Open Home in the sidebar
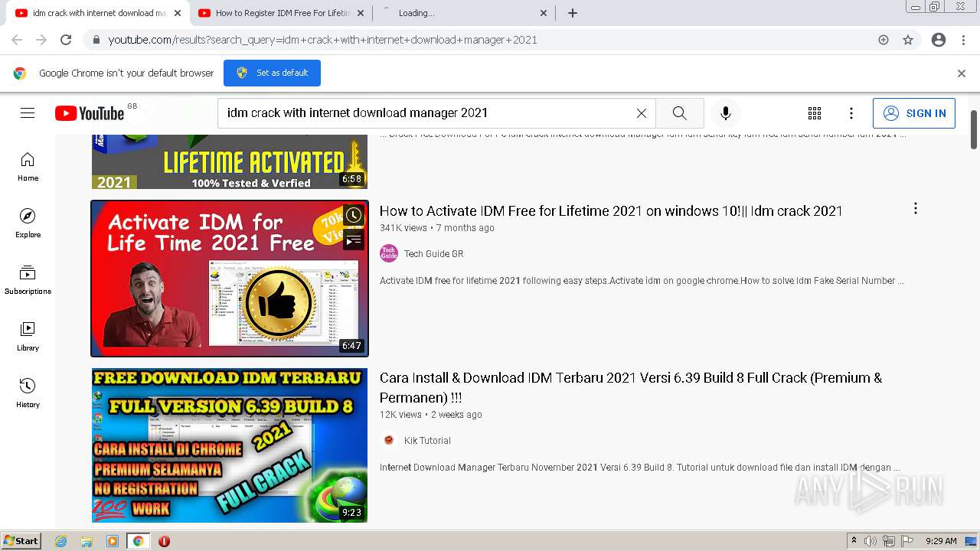Image resolution: width=980 pixels, height=551 pixels. point(28,166)
